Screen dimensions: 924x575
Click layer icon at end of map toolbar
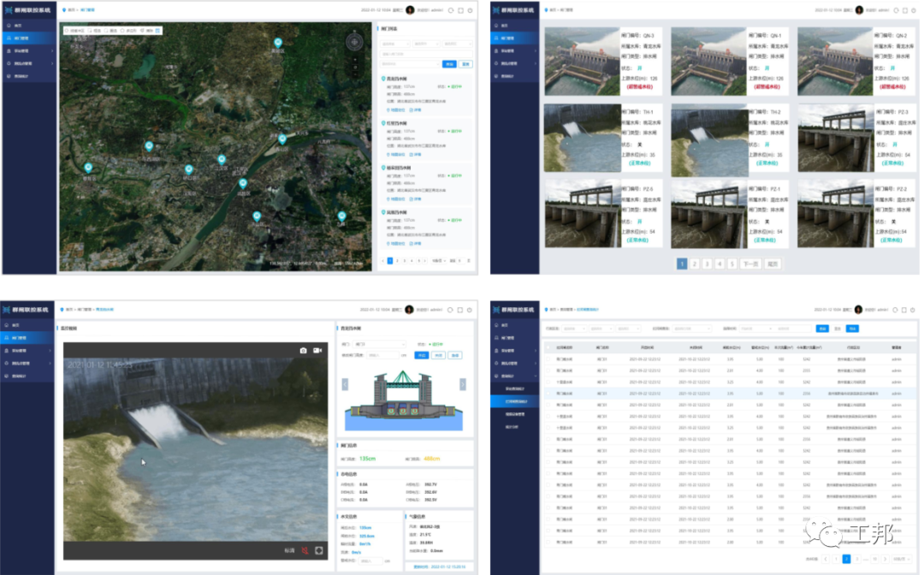click(157, 31)
